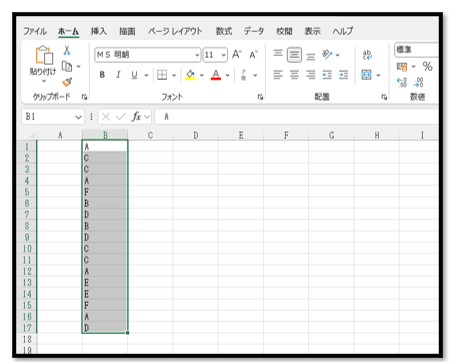Click the Merge and Center icon

(366, 75)
